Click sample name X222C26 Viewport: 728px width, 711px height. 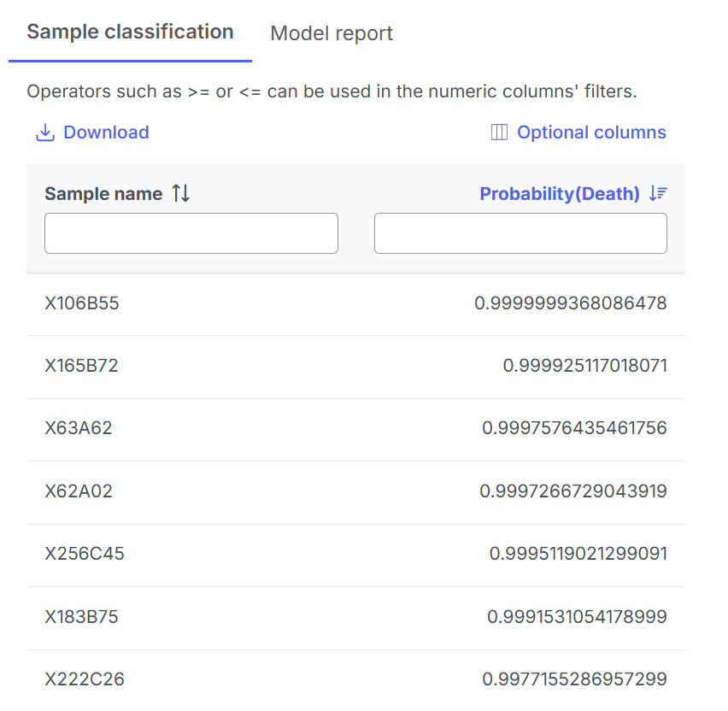point(85,679)
